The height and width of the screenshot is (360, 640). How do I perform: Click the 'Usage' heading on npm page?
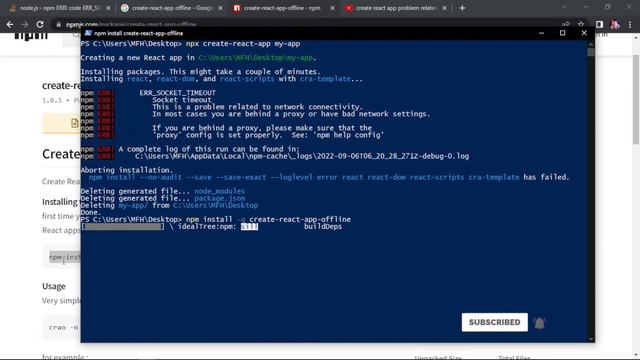[x=53, y=286]
